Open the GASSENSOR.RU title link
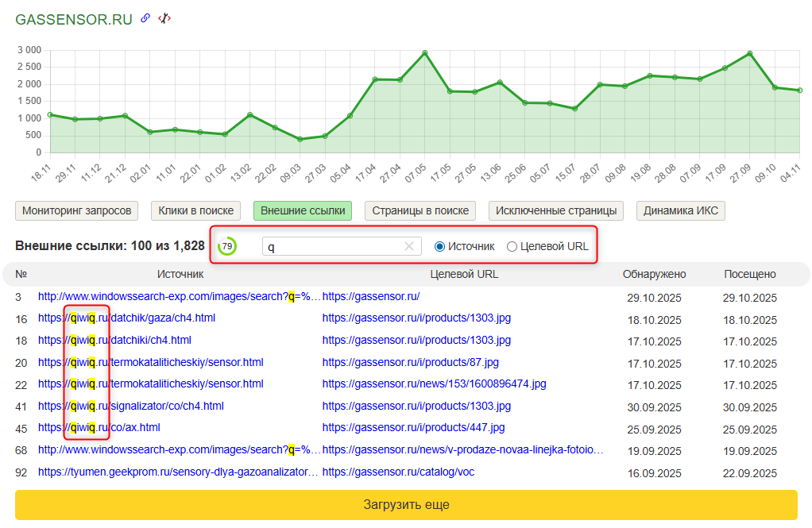 (74, 19)
